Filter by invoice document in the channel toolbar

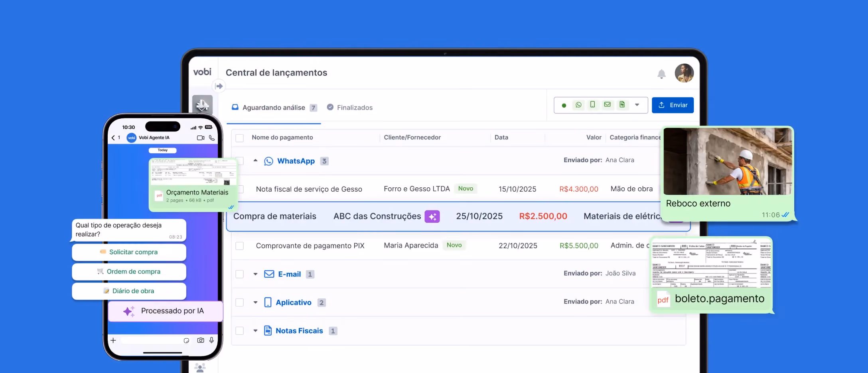[622, 104]
